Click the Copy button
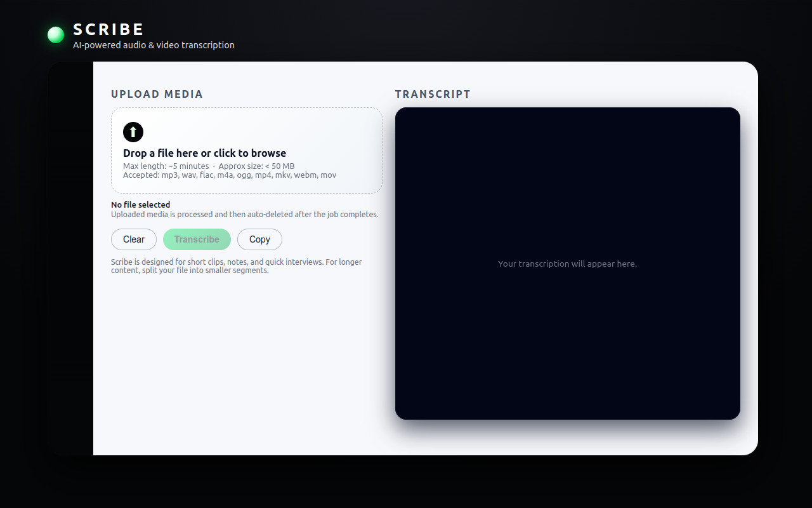This screenshot has height=508, width=812. (x=259, y=239)
